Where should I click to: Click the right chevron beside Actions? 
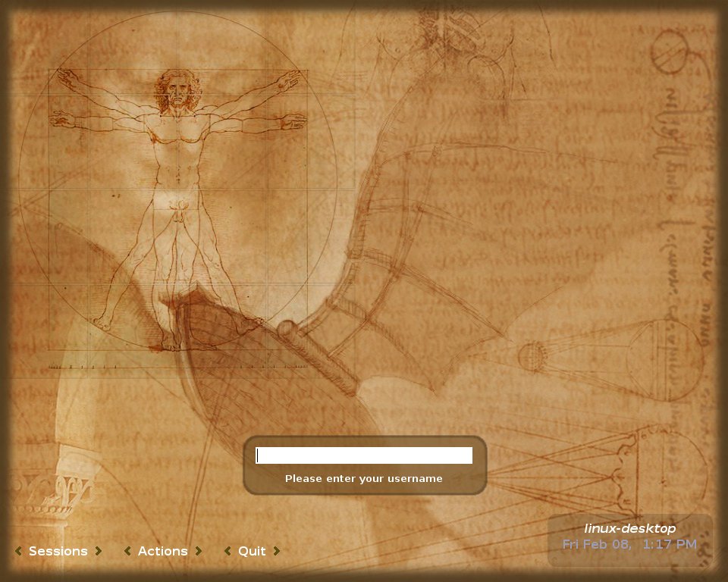coord(198,551)
